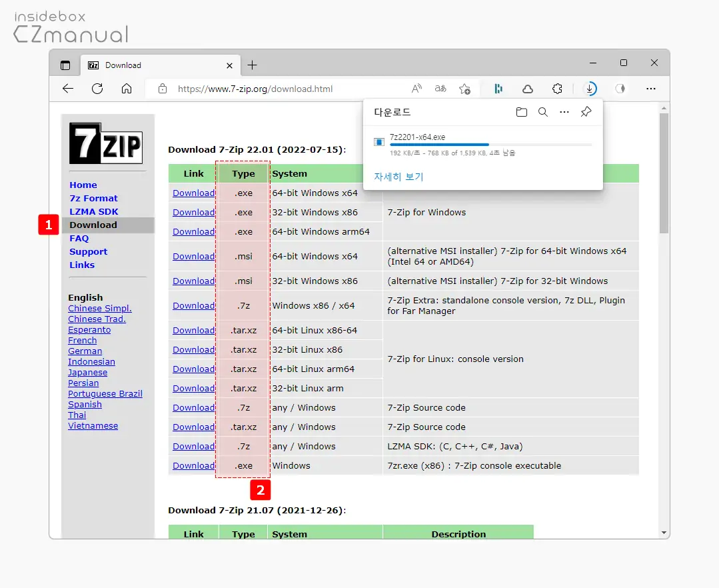Click Download link for 32-bit Windows x86 .exe
The width and height of the screenshot is (719, 588).
(x=193, y=213)
